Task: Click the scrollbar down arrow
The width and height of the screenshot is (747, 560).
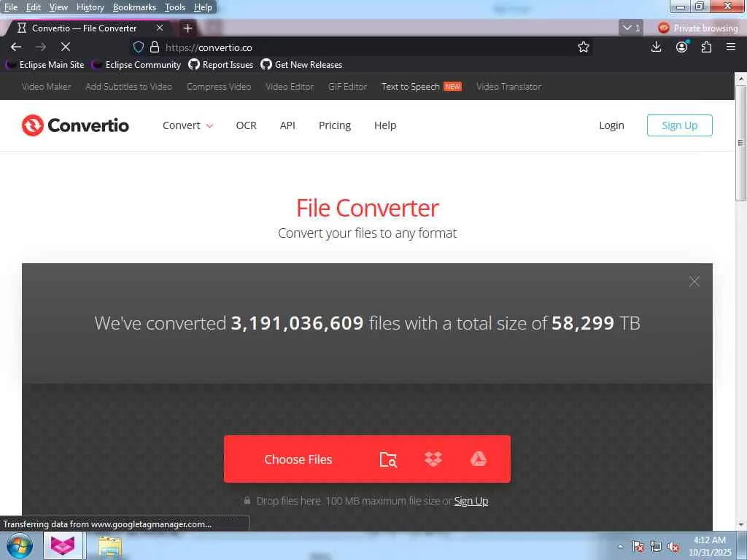Action: [x=741, y=525]
